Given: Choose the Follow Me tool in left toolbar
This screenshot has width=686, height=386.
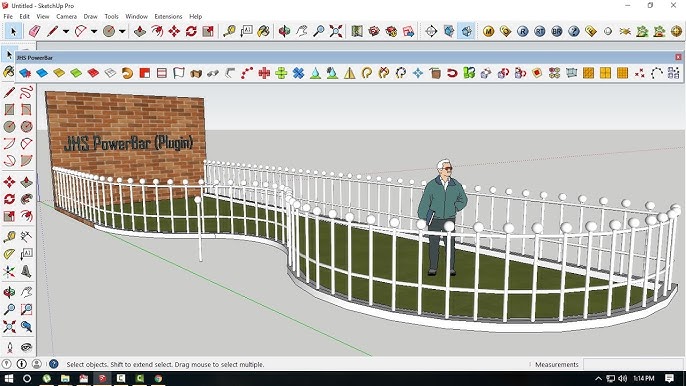Looking at the screenshot, I should point(26,199).
